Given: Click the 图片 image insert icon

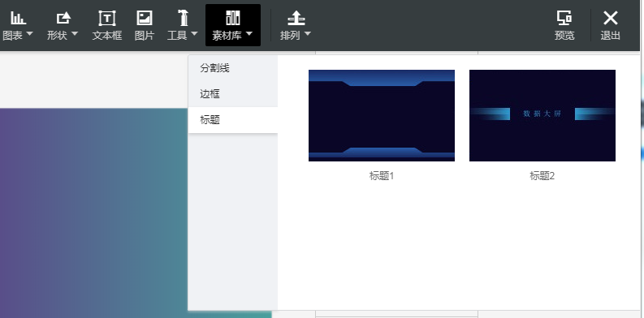Looking at the screenshot, I should pyautogui.click(x=145, y=18).
